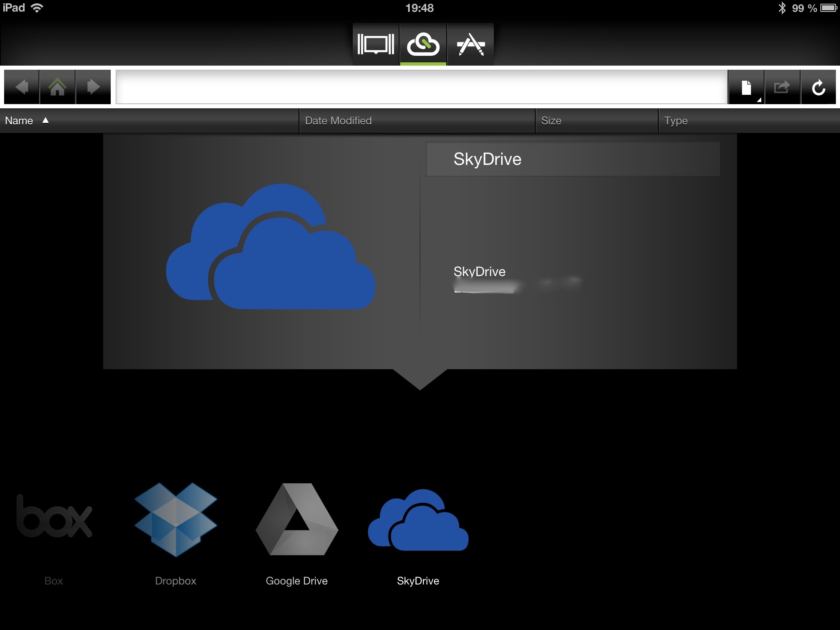Tap the SkyDrive title bar in popup
This screenshot has height=630, width=840.
(573, 159)
